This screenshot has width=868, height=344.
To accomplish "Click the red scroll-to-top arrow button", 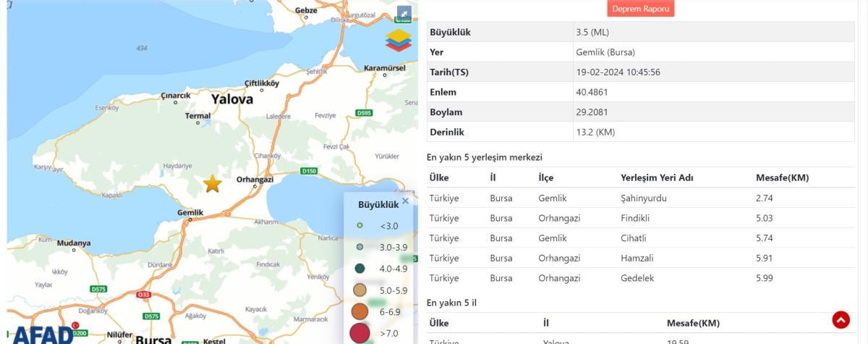I will coord(841,319).
